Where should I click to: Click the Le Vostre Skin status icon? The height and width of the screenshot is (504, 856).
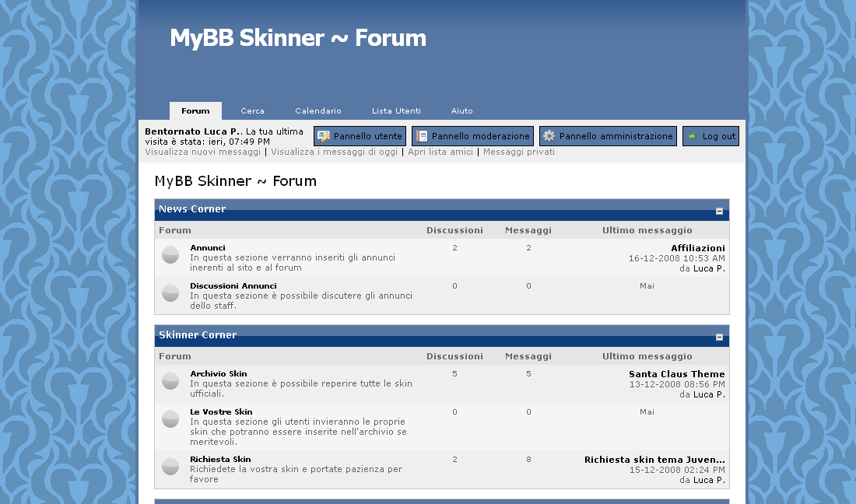170,419
